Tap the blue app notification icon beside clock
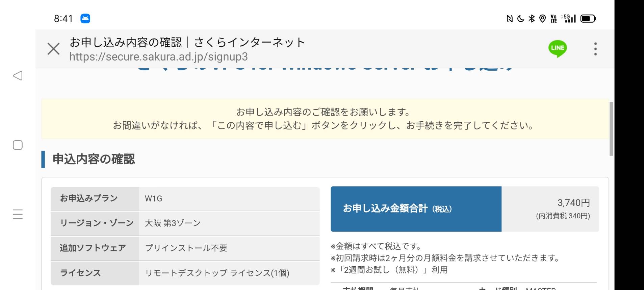This screenshot has width=644, height=290. tap(85, 18)
